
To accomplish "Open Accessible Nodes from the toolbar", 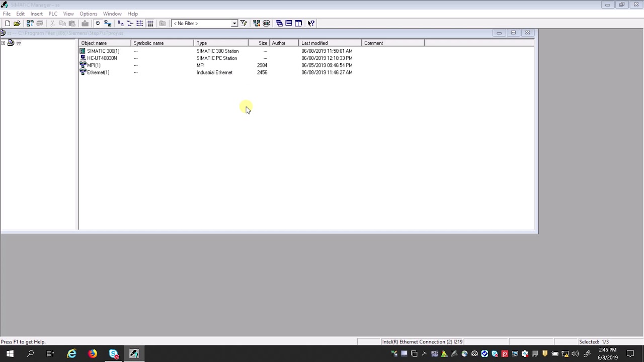I will (30, 23).
